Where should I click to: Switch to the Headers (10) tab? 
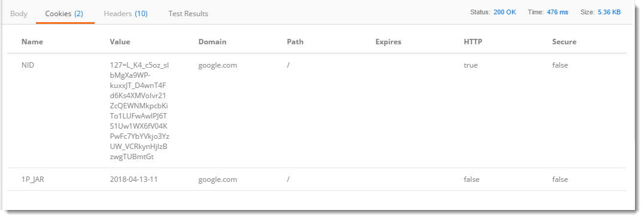pyautogui.click(x=126, y=14)
